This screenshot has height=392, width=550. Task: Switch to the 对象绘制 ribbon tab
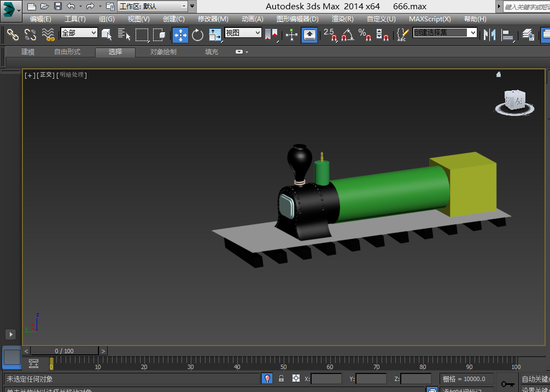click(163, 52)
